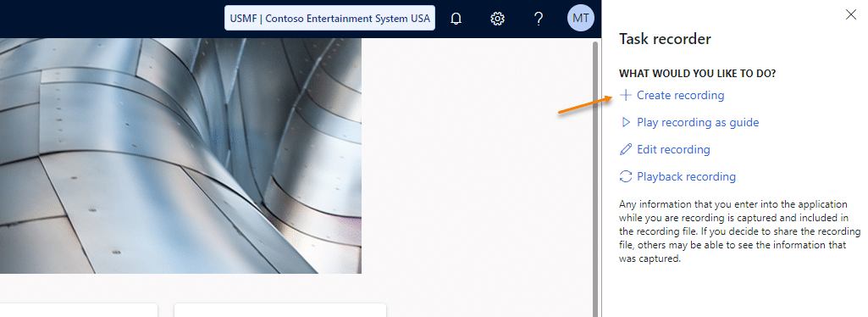
Task: Select the Create recording link text
Action: pos(680,95)
